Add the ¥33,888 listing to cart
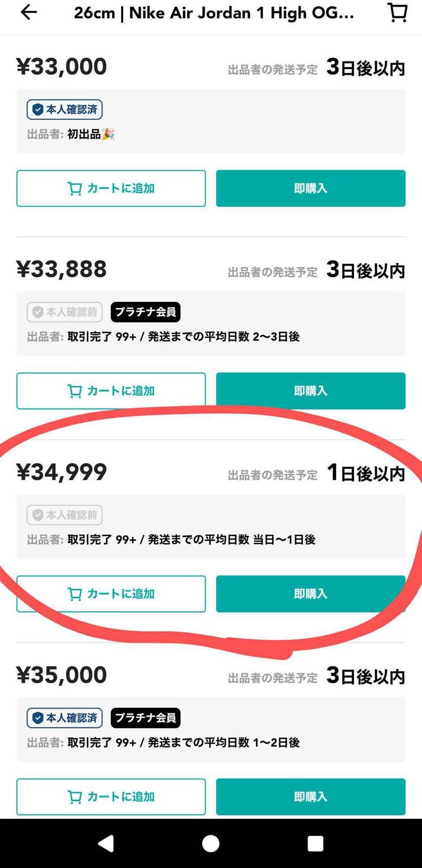 pyautogui.click(x=111, y=391)
